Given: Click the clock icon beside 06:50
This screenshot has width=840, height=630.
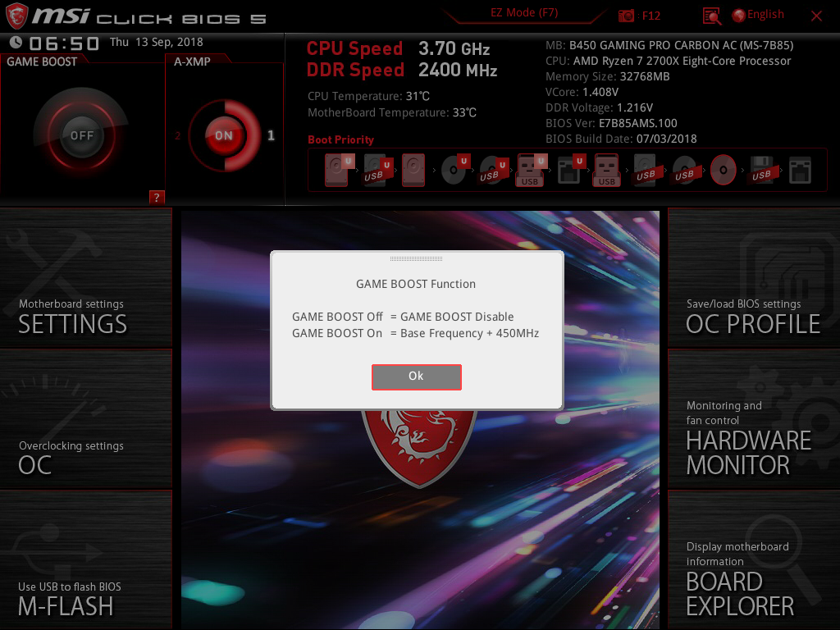Looking at the screenshot, I should pyautogui.click(x=16, y=43).
